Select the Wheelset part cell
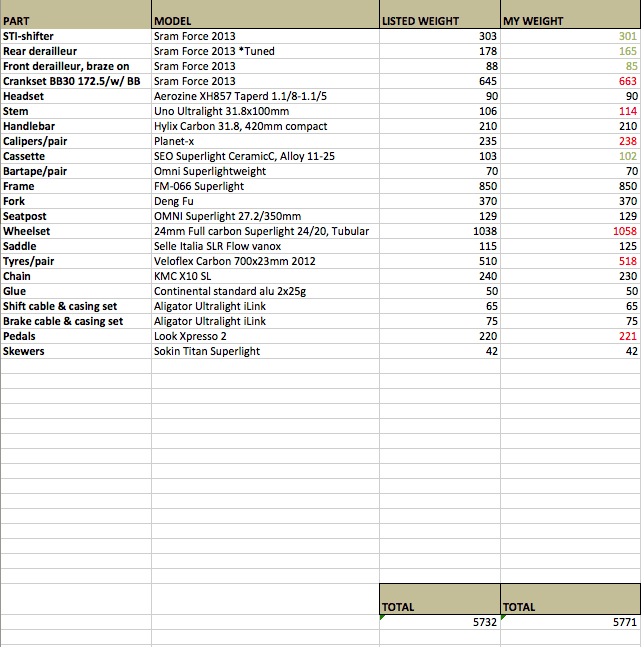This screenshot has width=641, height=647. [x=76, y=231]
